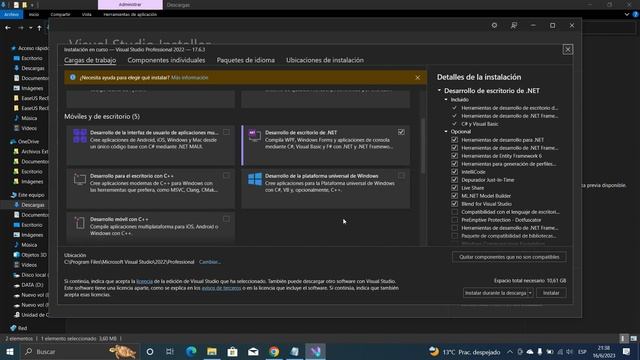640x360 pixels.
Task: Open Microsoft Store from the taskbar
Action: 232,351
